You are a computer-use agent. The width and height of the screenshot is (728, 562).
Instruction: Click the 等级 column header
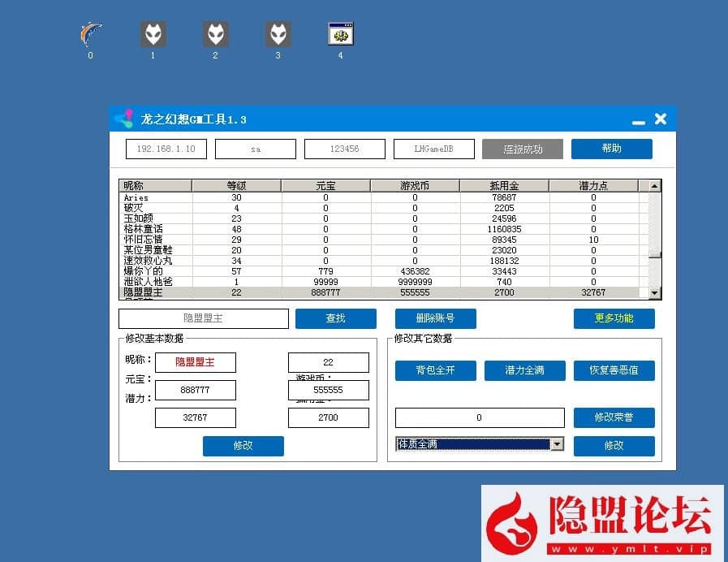click(x=235, y=185)
